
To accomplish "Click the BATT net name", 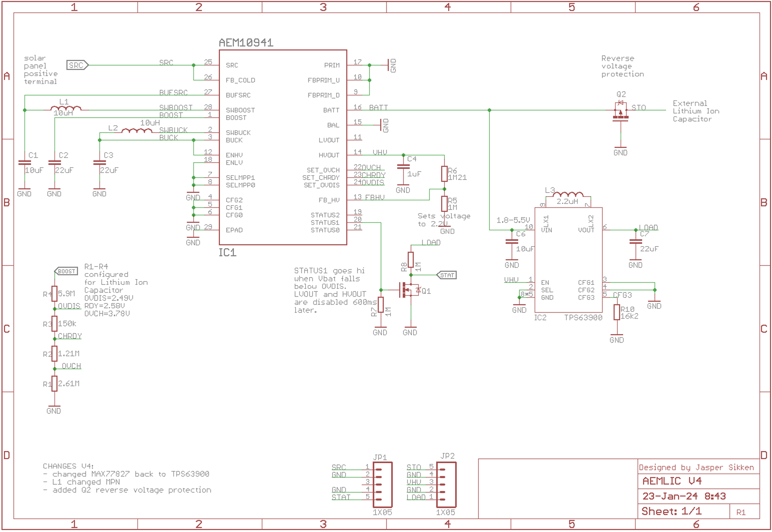I will point(378,107).
